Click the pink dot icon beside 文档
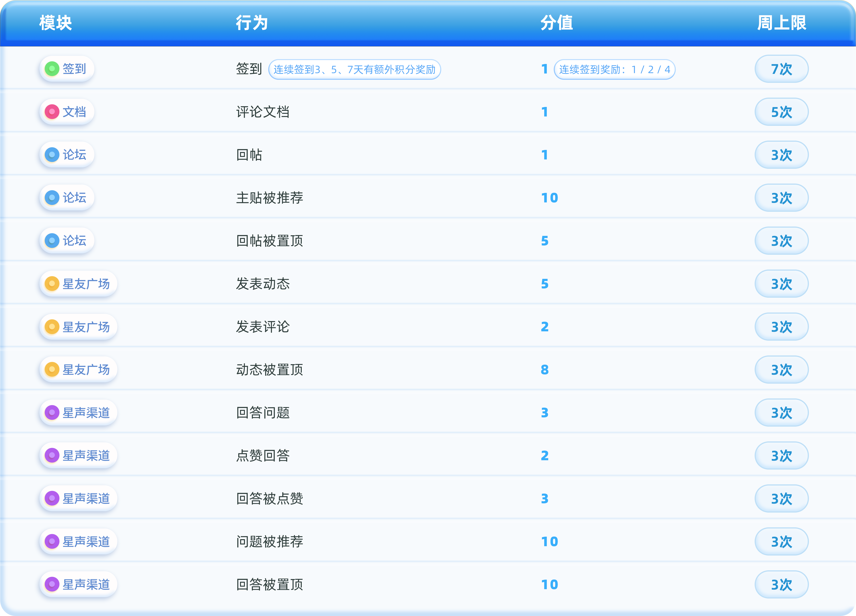This screenshot has width=856, height=616. click(52, 112)
